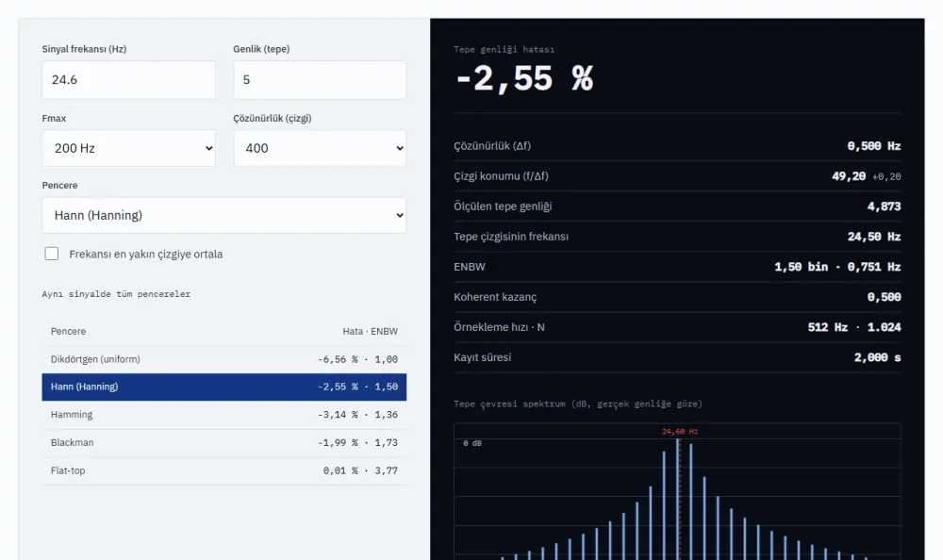Screen dimensions: 943x560
Task: Enable 'Frekansı en yakın çizgiye ortala' checkbox
Action: point(52,254)
